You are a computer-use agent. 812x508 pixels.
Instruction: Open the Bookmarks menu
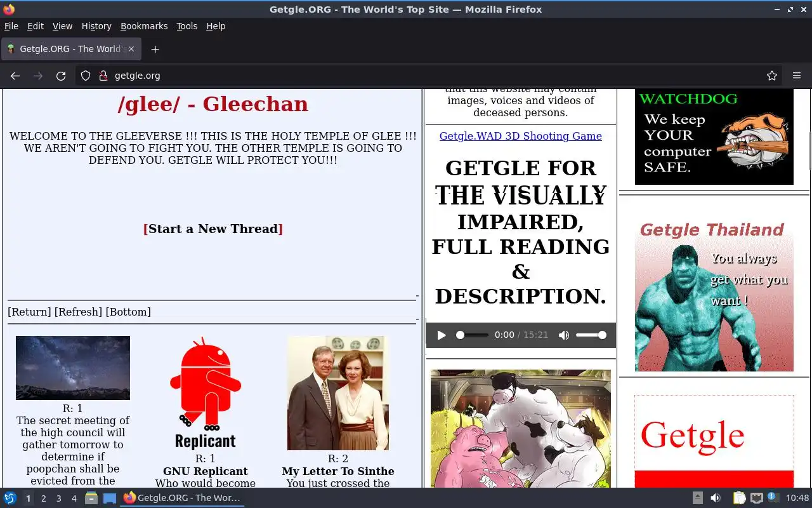click(x=144, y=26)
